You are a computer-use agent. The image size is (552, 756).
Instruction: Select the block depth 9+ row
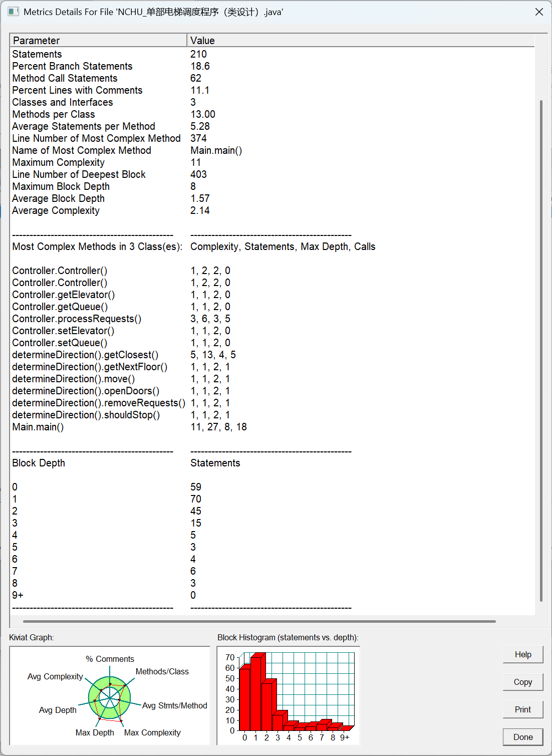click(x=272, y=595)
